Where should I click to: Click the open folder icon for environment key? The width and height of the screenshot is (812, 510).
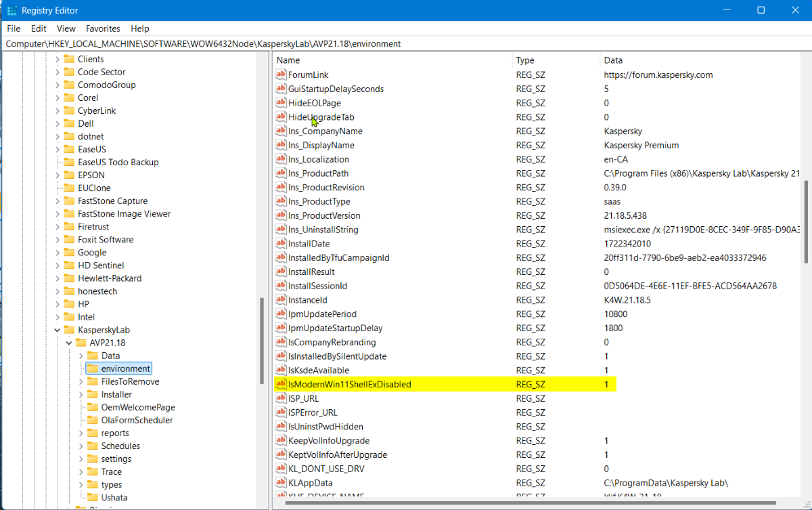[x=93, y=368]
